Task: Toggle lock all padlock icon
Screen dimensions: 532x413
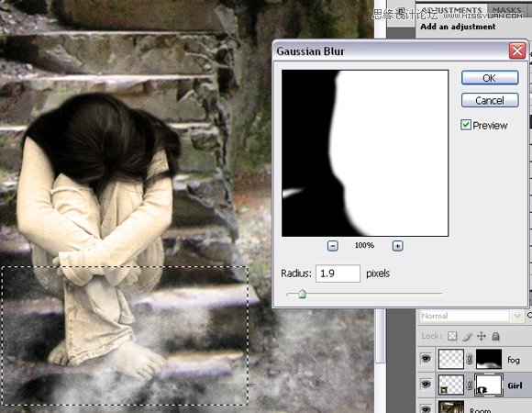Action: pos(495,336)
